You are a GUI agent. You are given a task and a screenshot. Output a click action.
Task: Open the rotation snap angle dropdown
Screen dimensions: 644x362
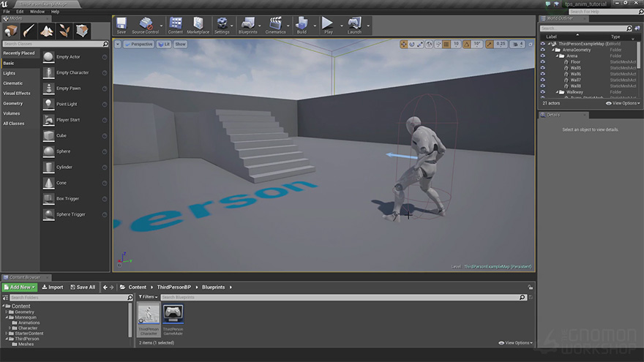click(477, 44)
